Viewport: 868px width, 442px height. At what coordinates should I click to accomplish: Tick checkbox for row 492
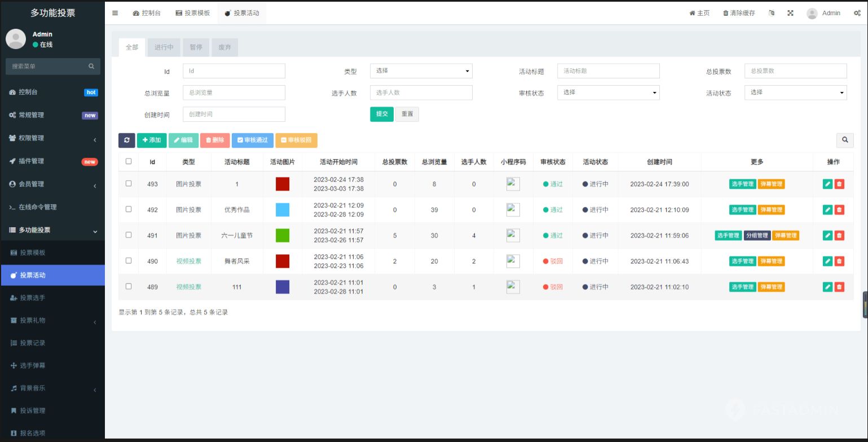[129, 209]
